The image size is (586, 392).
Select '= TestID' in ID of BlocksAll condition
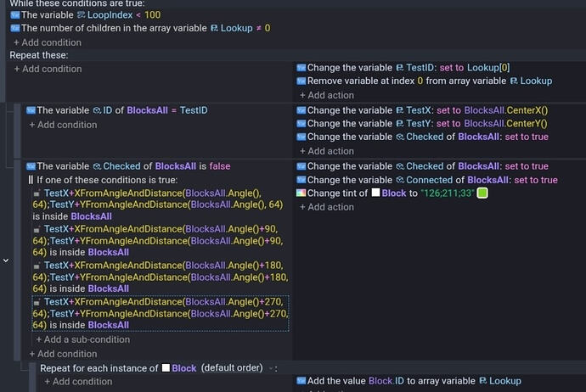[189, 110]
